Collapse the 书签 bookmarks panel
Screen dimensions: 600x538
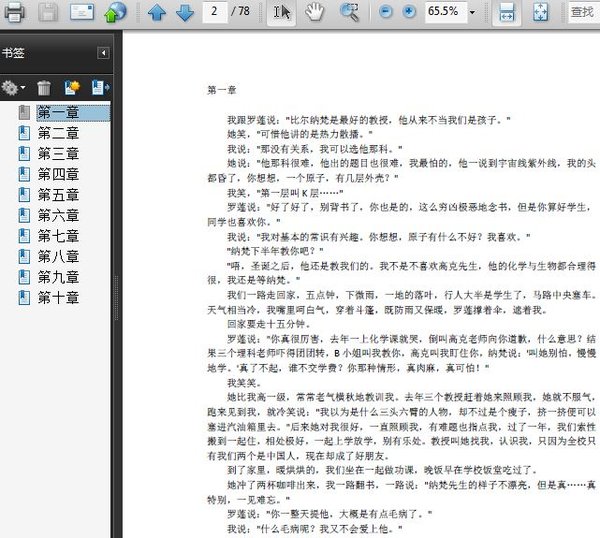[x=103, y=53]
